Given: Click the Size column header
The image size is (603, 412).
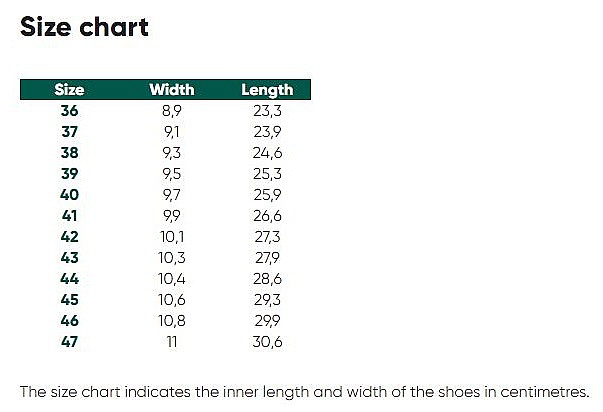Looking at the screenshot, I should pyautogui.click(x=69, y=90).
